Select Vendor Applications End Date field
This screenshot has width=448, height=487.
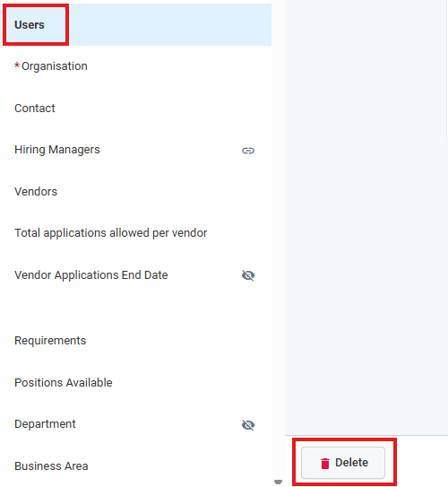pyautogui.click(x=137, y=275)
